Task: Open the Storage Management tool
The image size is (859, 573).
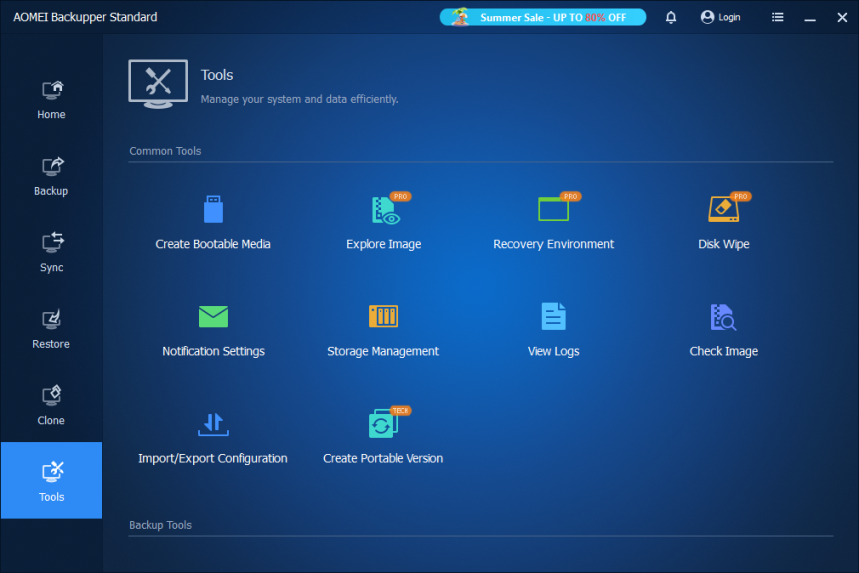Action: 383,317
